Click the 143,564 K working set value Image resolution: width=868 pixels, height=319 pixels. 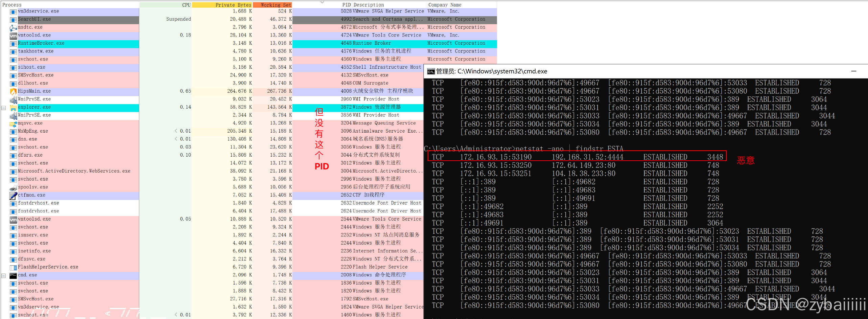click(280, 107)
